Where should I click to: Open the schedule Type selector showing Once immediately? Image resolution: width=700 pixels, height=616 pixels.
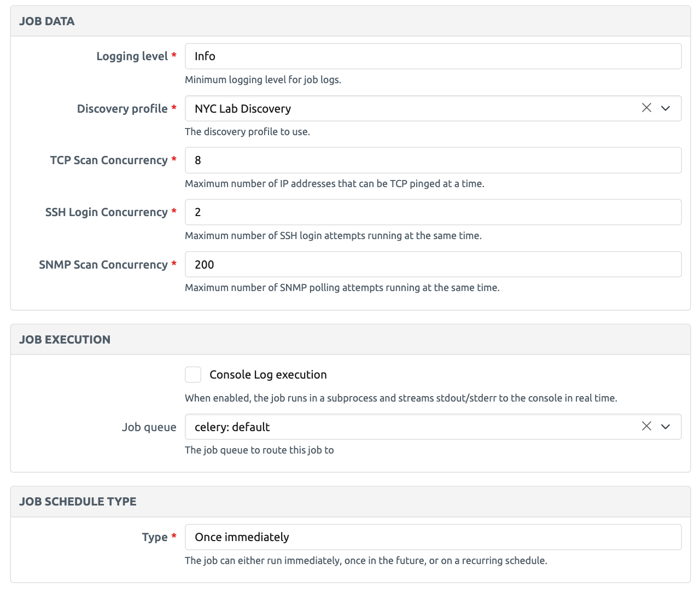(433, 537)
